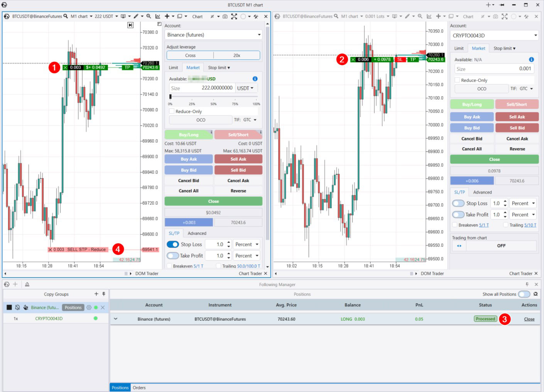This screenshot has width=544, height=392.
Task: Jump to latest bar on left chart
Action: click(130, 25)
